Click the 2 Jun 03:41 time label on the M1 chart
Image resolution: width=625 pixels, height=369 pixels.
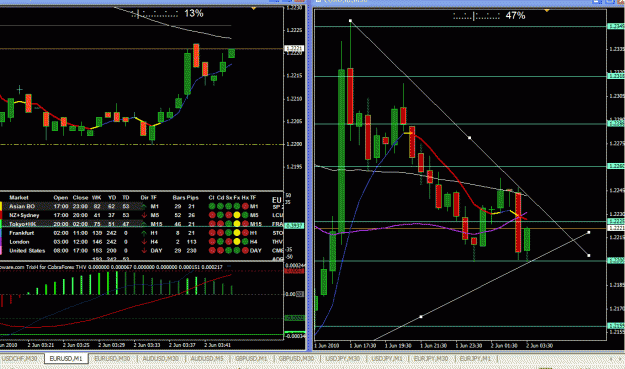[x=217, y=345]
